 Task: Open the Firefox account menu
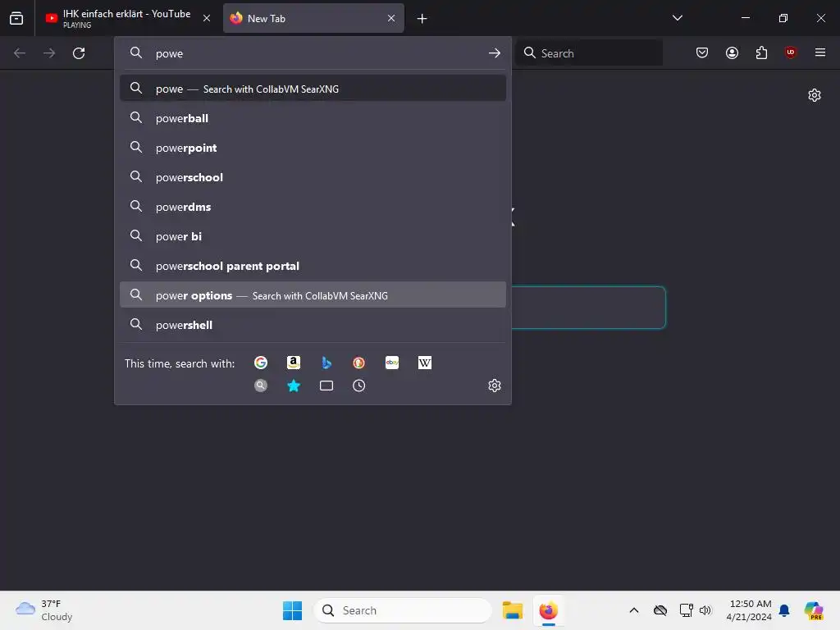pos(732,52)
